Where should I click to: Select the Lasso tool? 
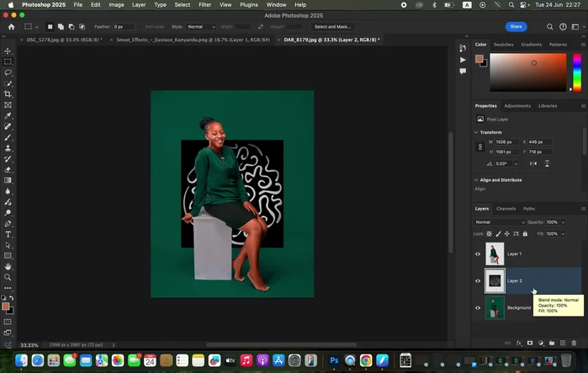pos(8,72)
